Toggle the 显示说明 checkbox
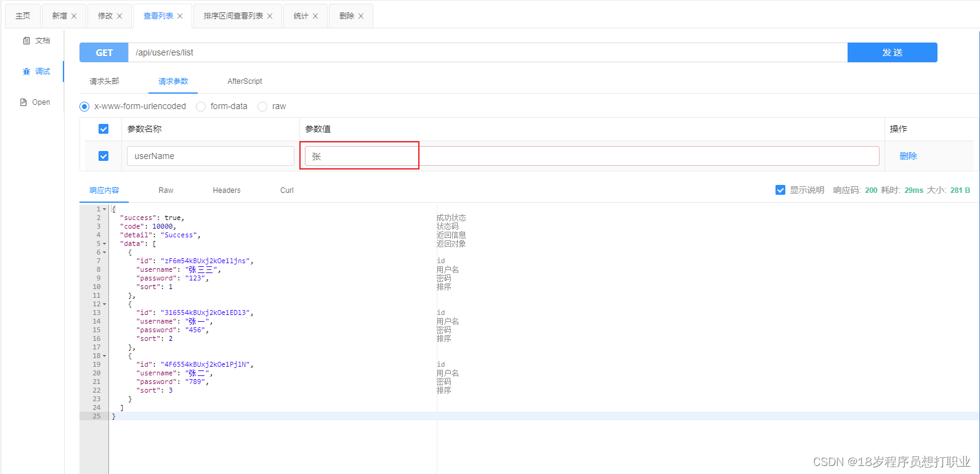This screenshot has width=980, height=474. tap(780, 190)
